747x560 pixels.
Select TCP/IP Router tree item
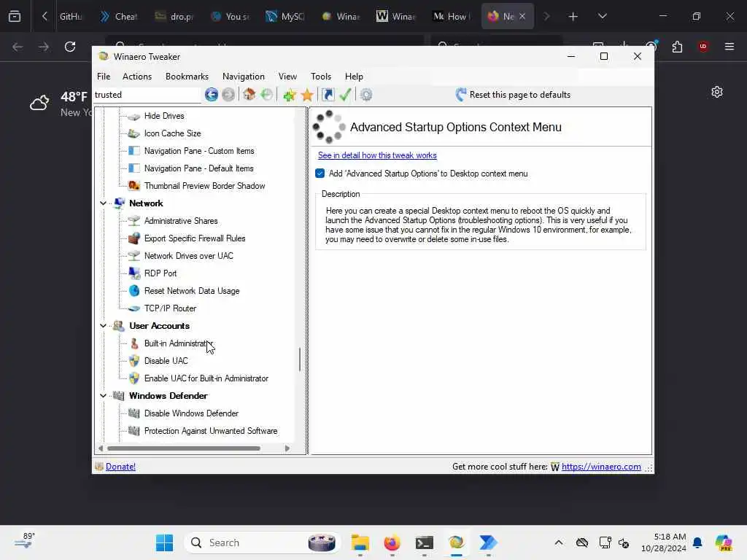tap(170, 308)
